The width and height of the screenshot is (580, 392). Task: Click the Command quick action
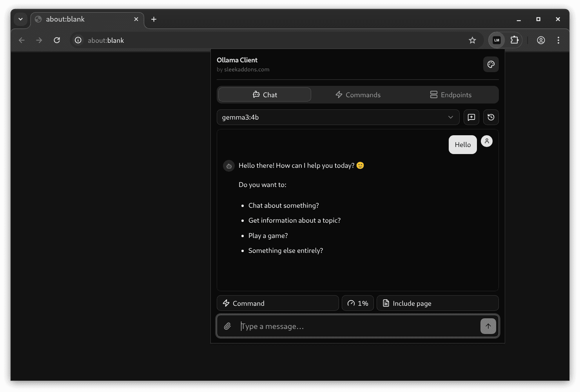click(x=277, y=303)
